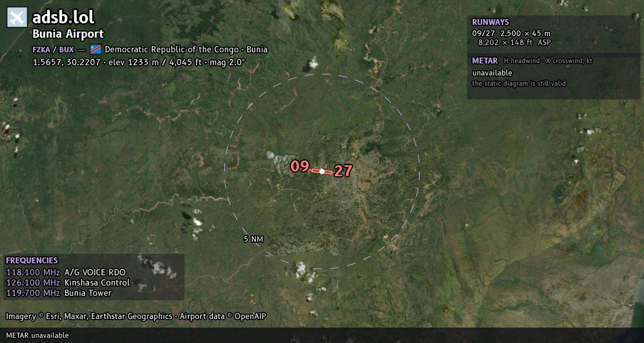Click the runway 09 end label
Image resolution: width=644 pixels, height=343 pixels.
(300, 166)
